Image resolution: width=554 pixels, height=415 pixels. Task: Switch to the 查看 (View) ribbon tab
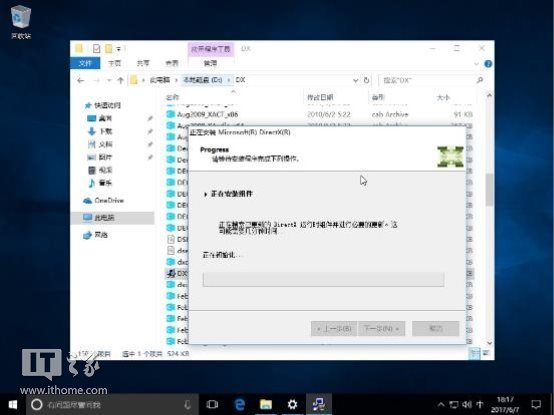click(x=172, y=63)
